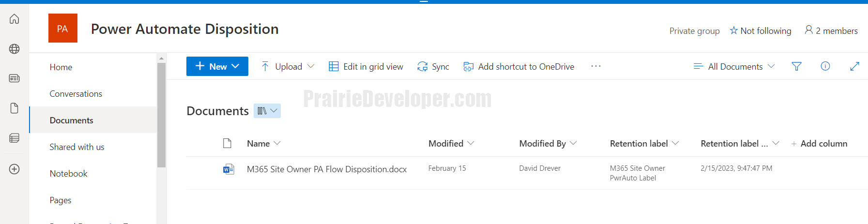Image resolution: width=868 pixels, height=224 pixels.
Task: Open My files icon in app bar
Action: 15,108
